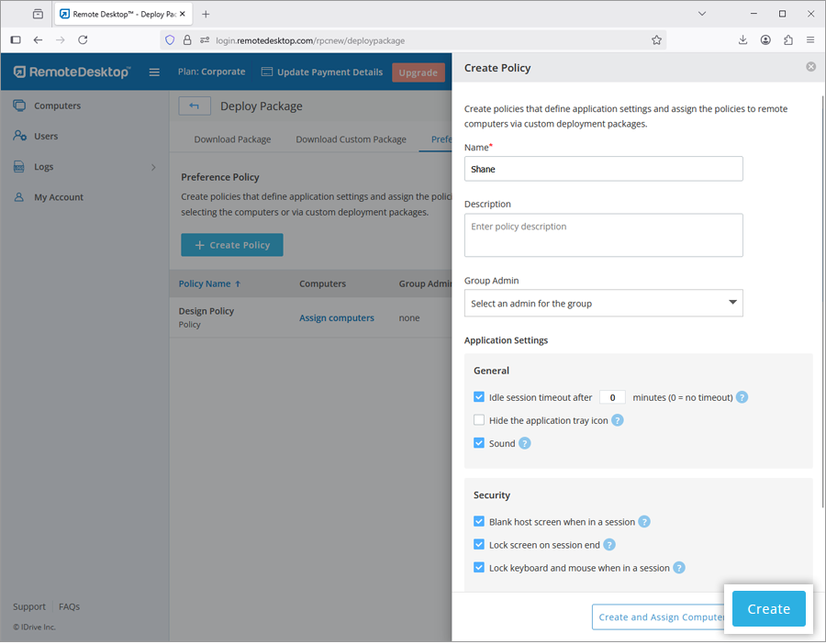The height and width of the screenshot is (644, 826).
Task: Open help for Blank host screen option
Action: click(644, 521)
